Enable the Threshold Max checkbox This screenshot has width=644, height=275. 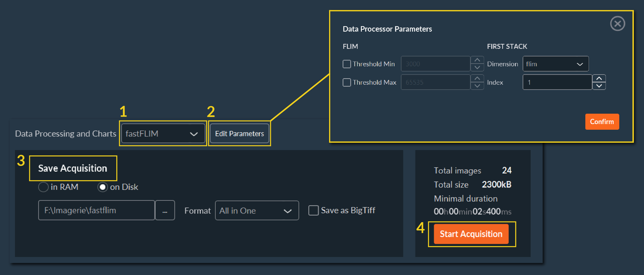(346, 82)
